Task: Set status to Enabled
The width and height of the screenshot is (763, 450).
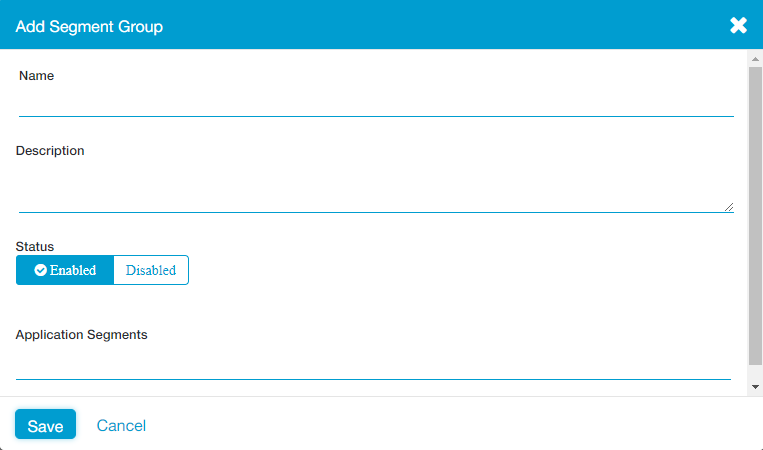Action: pos(65,270)
